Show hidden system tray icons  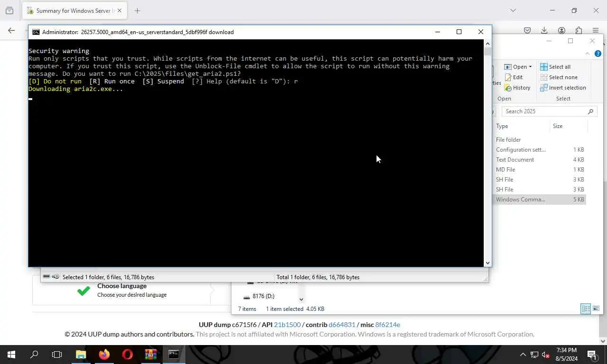523,355
